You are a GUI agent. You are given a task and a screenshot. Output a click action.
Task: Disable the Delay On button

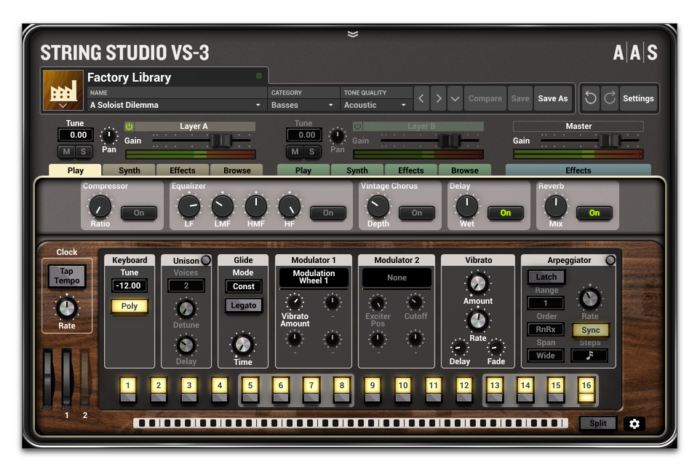[x=505, y=213]
